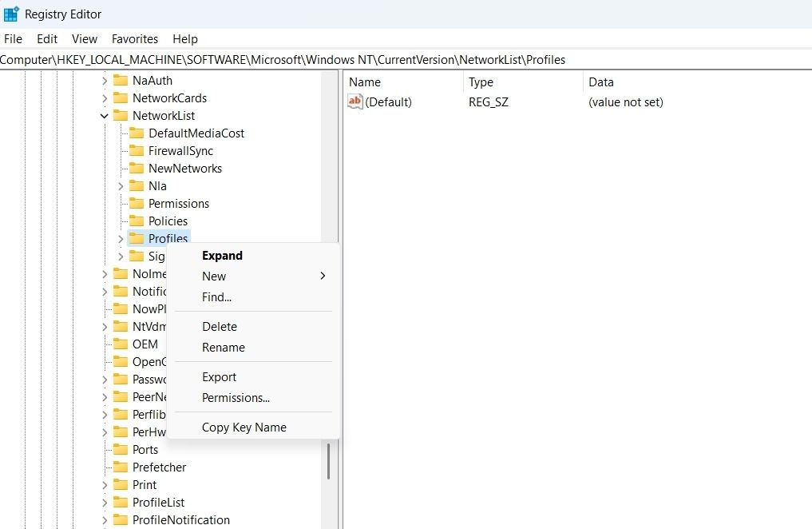Select the OEM key label

[x=145, y=344]
